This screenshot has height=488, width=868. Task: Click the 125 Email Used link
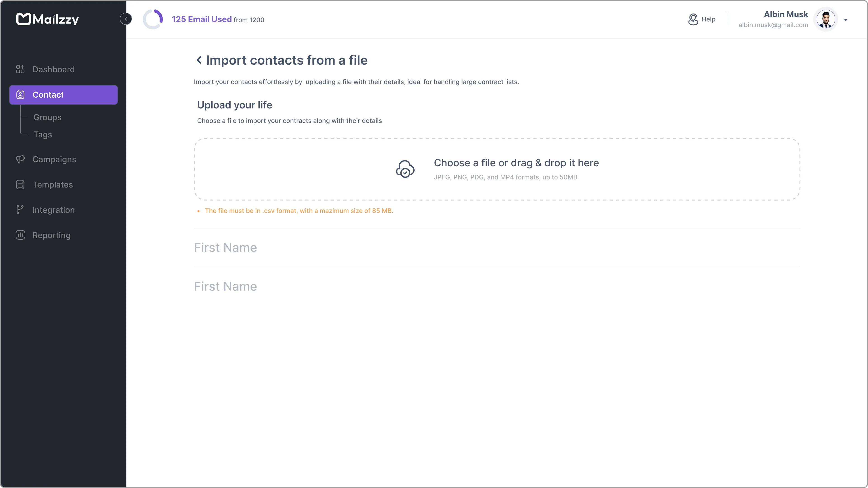[201, 19]
